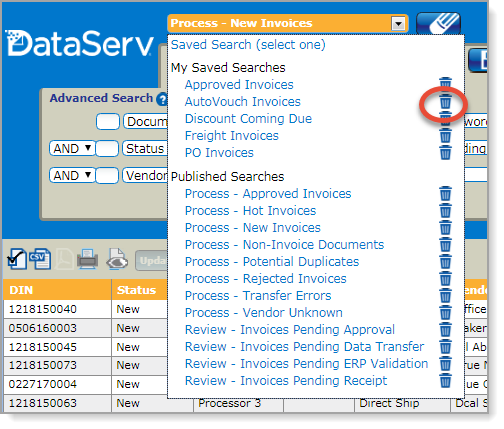Image resolution: width=504 pixels, height=429 pixels.
Task: Open DIN 1218150040 row link
Action: pos(43,309)
